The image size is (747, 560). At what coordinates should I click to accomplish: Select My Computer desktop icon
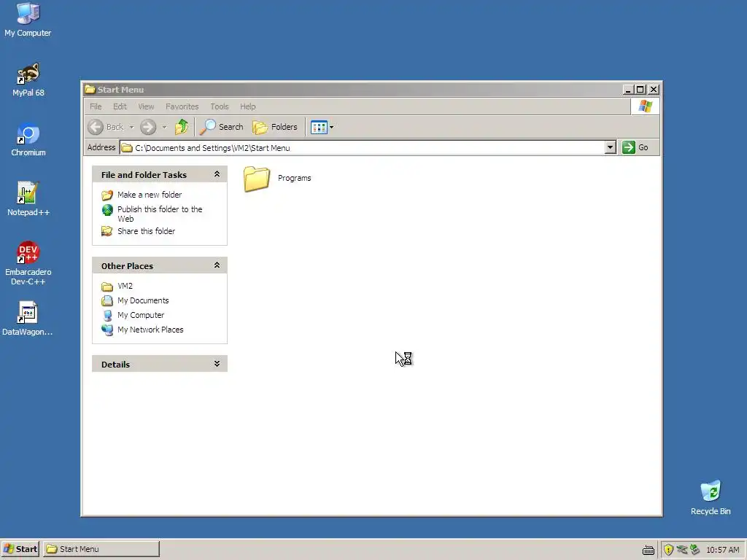[x=28, y=20]
